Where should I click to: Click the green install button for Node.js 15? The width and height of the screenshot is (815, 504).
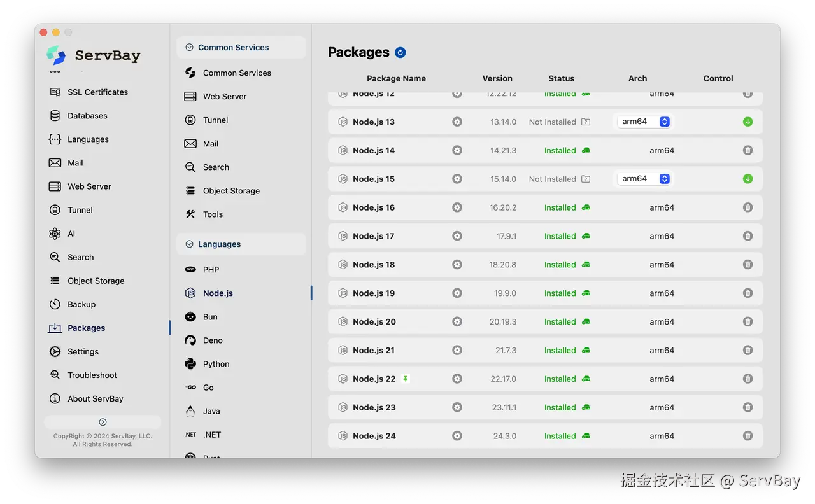point(748,179)
